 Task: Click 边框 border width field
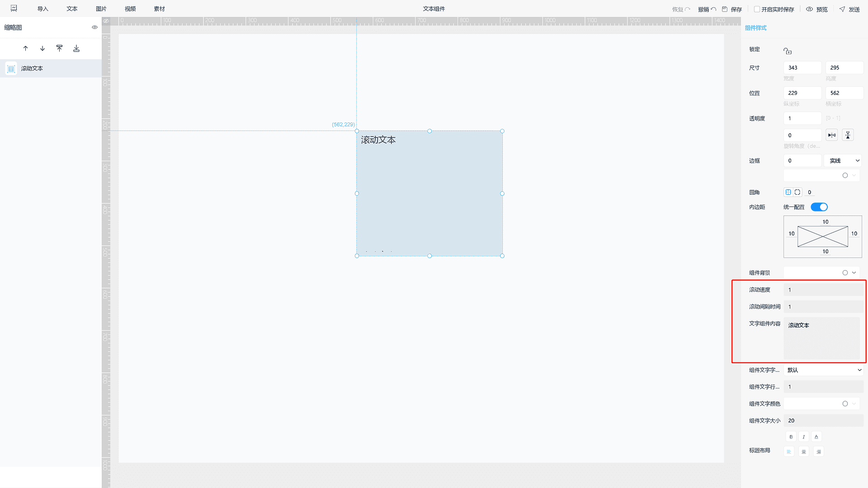(x=802, y=161)
